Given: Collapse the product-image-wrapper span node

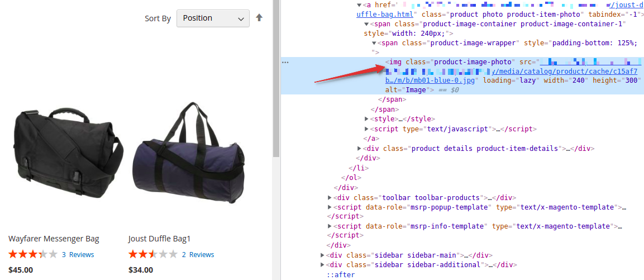Looking at the screenshot, I should 374,43.
